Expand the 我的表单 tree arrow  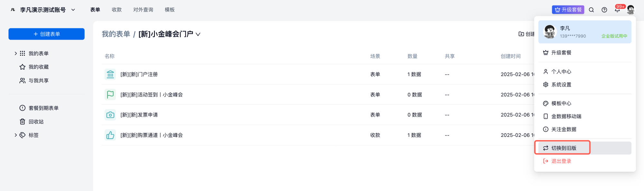click(15, 53)
